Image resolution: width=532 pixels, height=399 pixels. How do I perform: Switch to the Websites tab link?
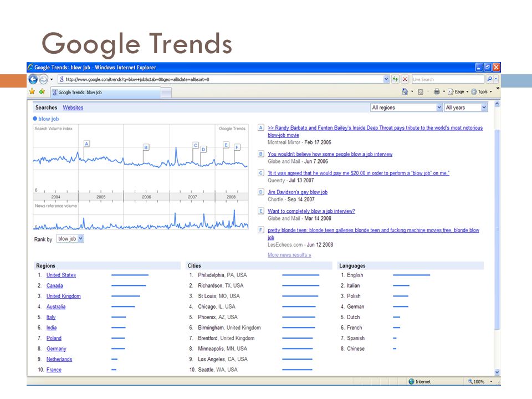pyautogui.click(x=73, y=108)
